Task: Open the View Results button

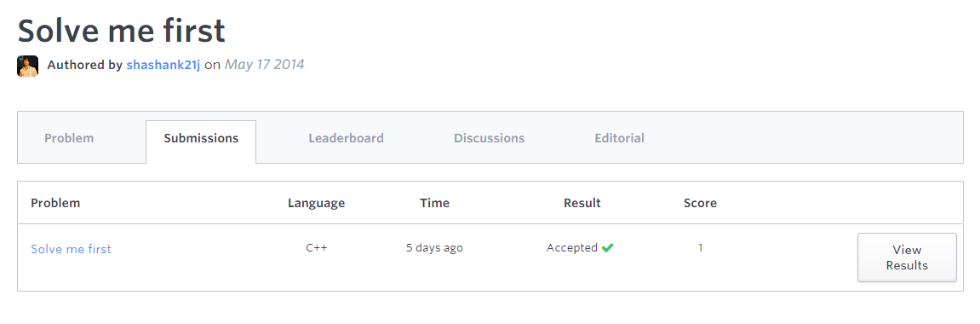Action: point(907,257)
